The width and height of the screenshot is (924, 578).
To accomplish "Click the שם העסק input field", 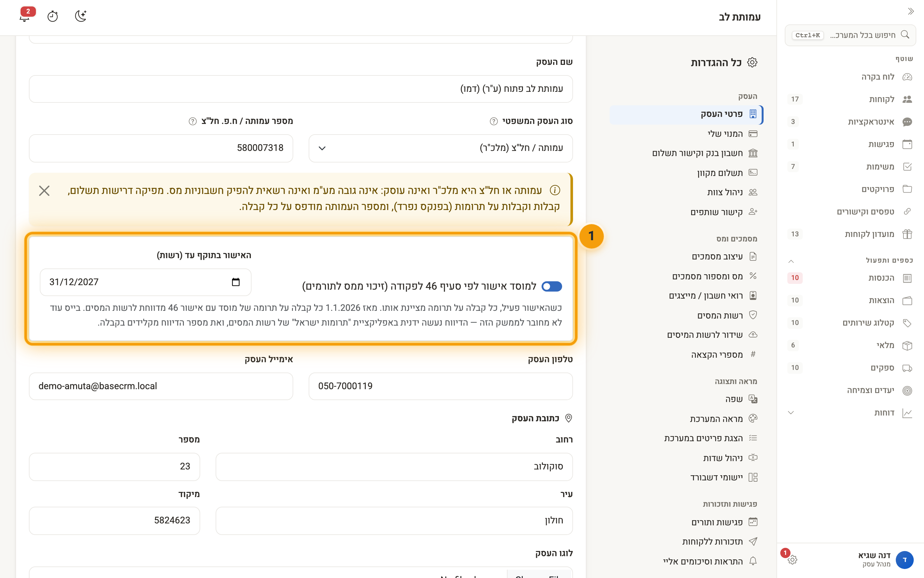I will point(301,89).
